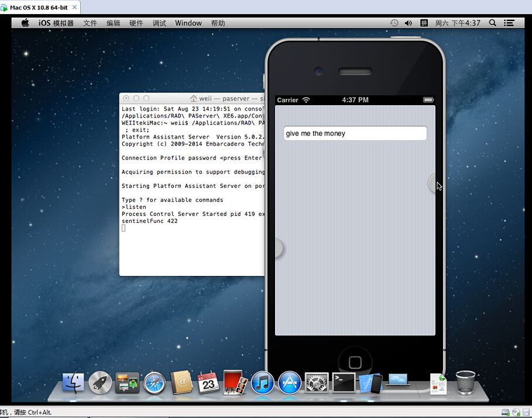Open the 硬件 menu
Image resolution: width=532 pixels, height=418 pixels.
pyautogui.click(x=136, y=23)
